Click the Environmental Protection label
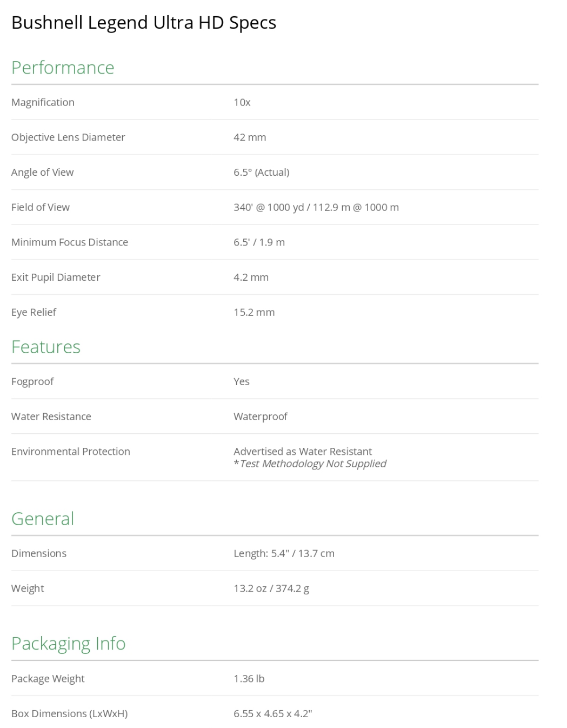This screenshot has height=728, width=567. [71, 452]
